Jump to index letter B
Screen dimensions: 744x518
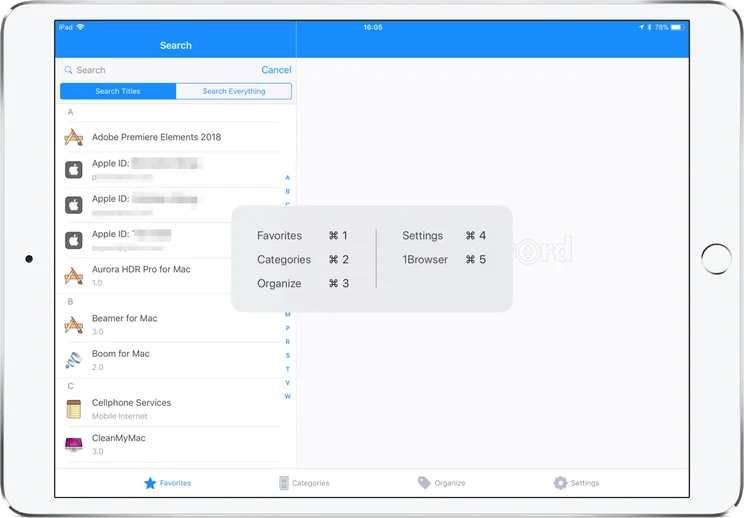tap(288, 191)
